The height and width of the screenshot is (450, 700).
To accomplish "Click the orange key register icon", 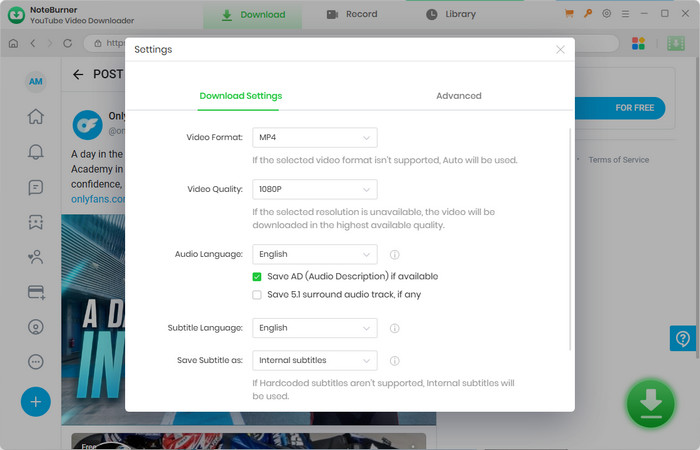I will coord(588,13).
